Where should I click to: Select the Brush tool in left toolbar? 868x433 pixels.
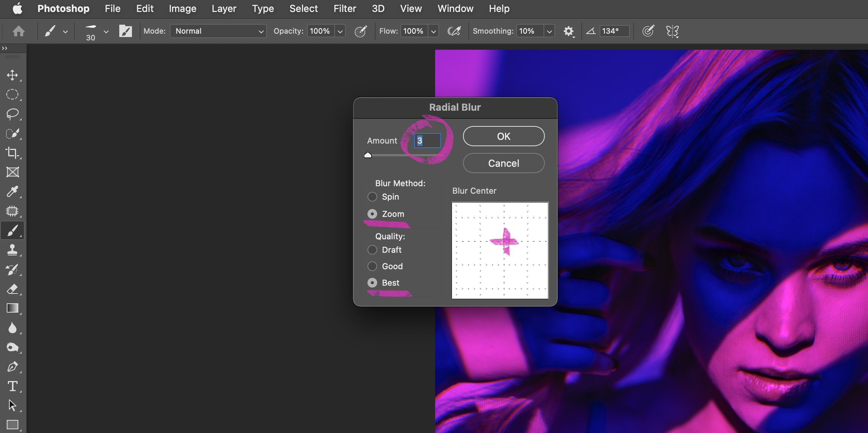click(x=12, y=230)
